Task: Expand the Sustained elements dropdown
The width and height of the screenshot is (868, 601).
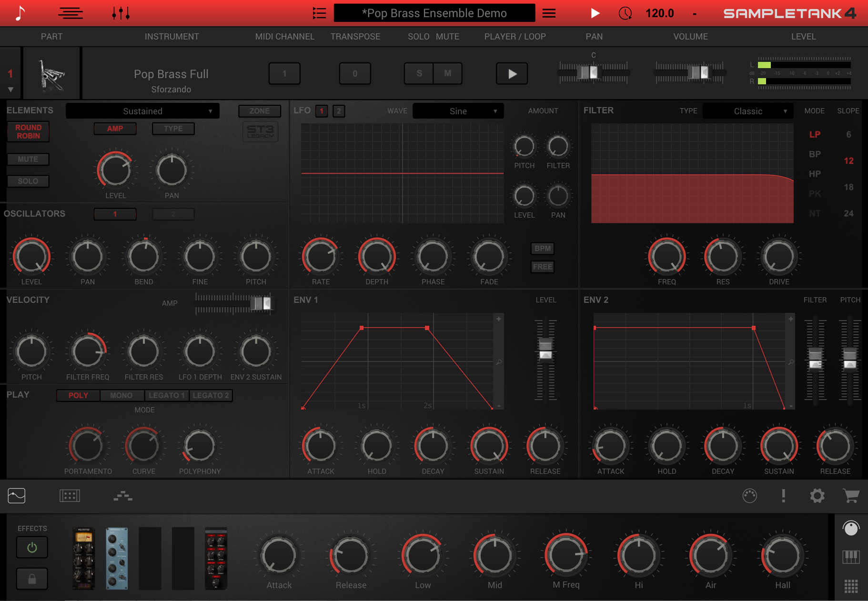Action: (143, 111)
